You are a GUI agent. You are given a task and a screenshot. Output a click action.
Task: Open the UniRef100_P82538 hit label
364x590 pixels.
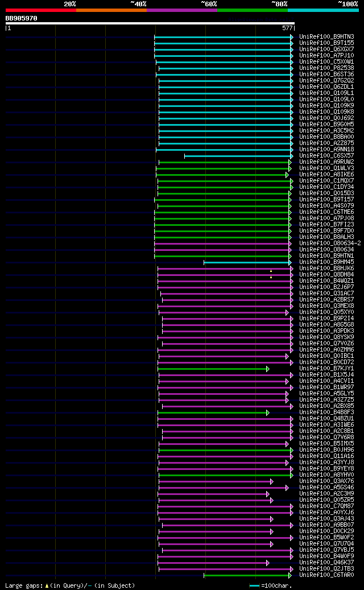pos(326,68)
